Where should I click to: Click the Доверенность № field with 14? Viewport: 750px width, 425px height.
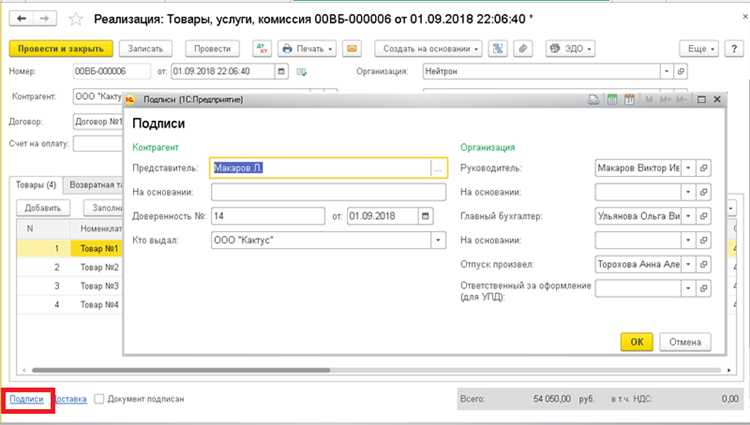pyautogui.click(x=268, y=216)
